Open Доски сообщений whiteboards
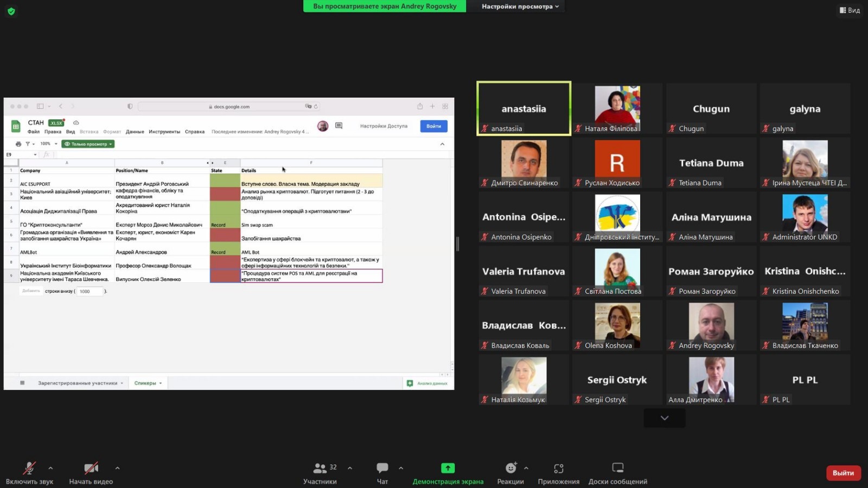Image resolution: width=868 pixels, height=488 pixels. click(x=618, y=473)
